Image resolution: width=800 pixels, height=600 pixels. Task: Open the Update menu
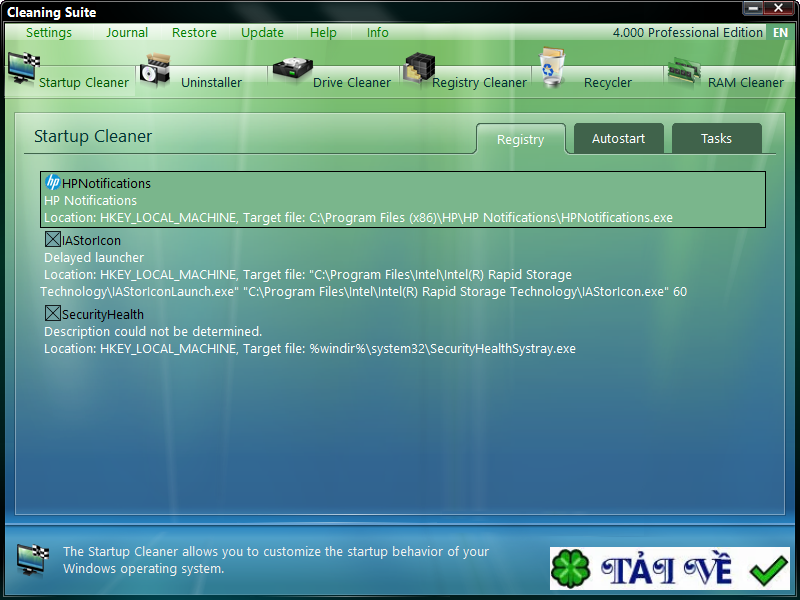pyautogui.click(x=262, y=33)
